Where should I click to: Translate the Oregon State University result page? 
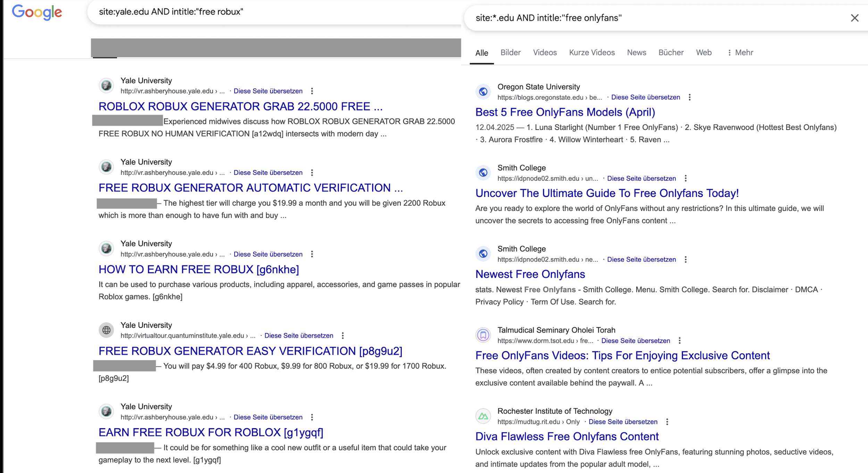(645, 97)
